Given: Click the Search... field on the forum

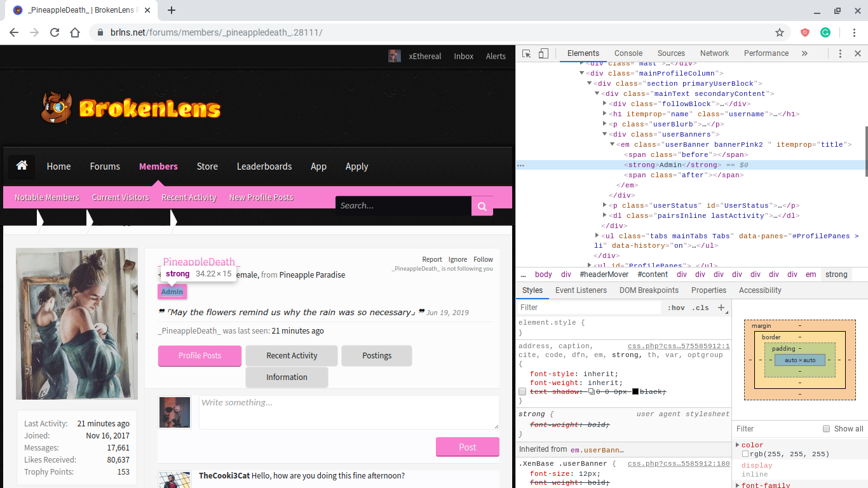Looking at the screenshot, I should click(x=403, y=206).
